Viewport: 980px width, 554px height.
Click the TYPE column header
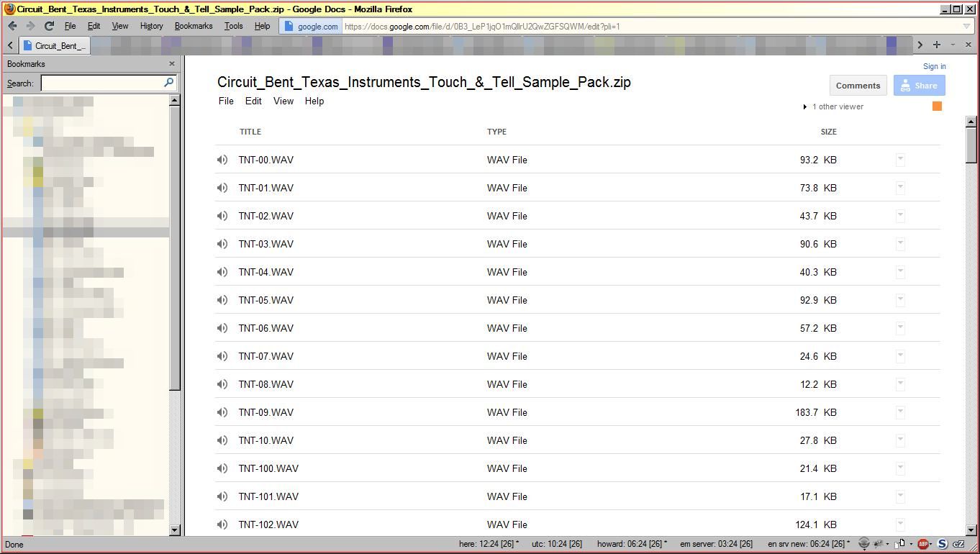496,132
